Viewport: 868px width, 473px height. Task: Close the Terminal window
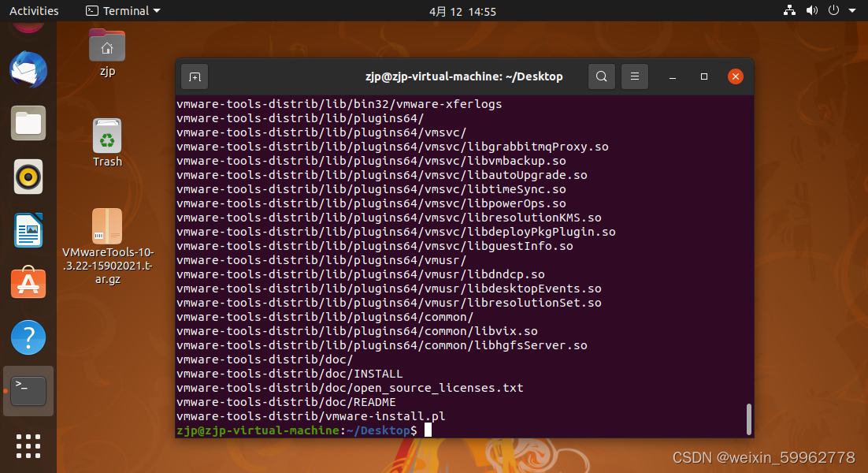(x=735, y=76)
